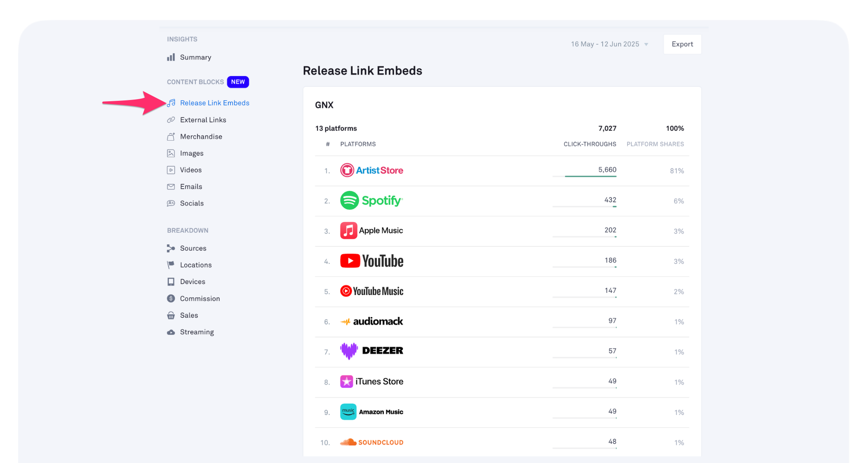Click the Amazon Music logo

tap(372, 412)
